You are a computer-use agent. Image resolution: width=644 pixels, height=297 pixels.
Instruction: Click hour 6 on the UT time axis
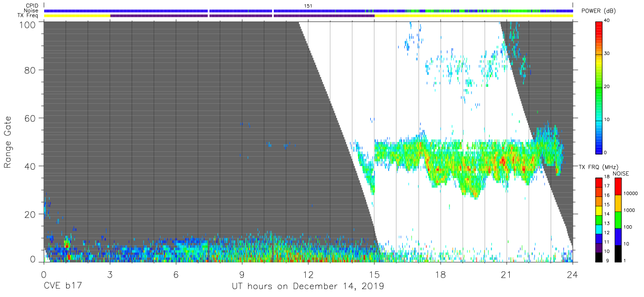point(176,273)
